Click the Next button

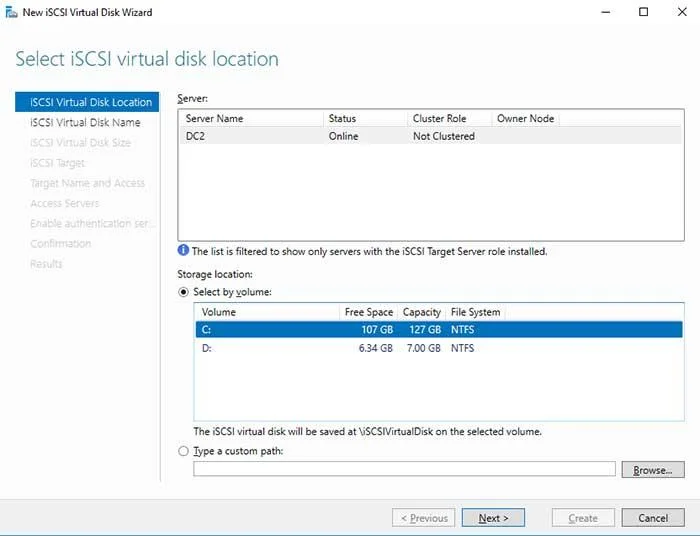493,518
